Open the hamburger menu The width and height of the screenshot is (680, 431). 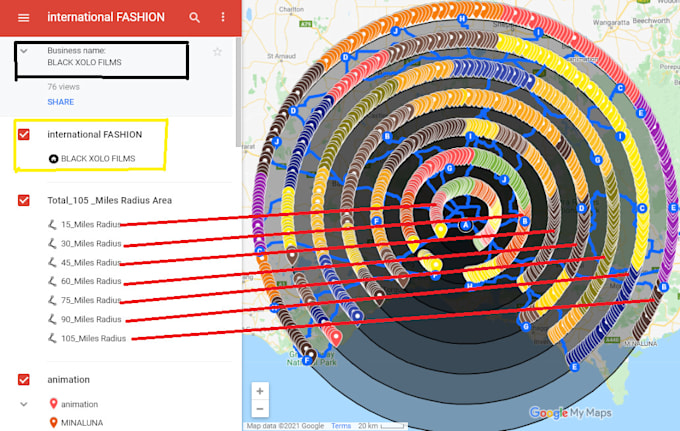[23, 17]
